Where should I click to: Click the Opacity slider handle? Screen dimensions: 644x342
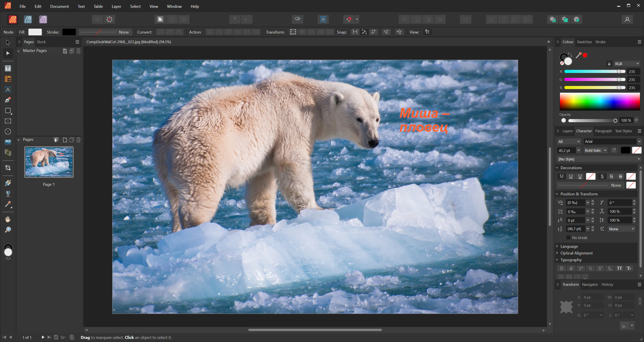pos(615,121)
